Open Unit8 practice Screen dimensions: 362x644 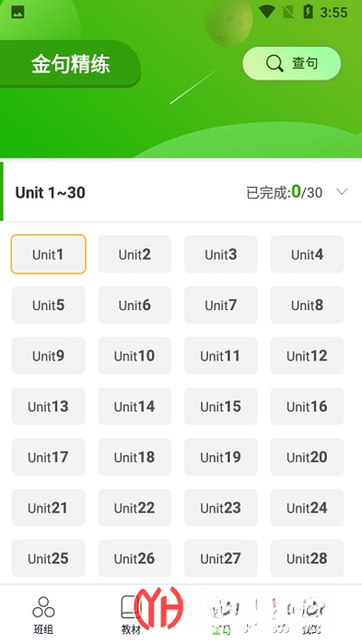click(307, 305)
